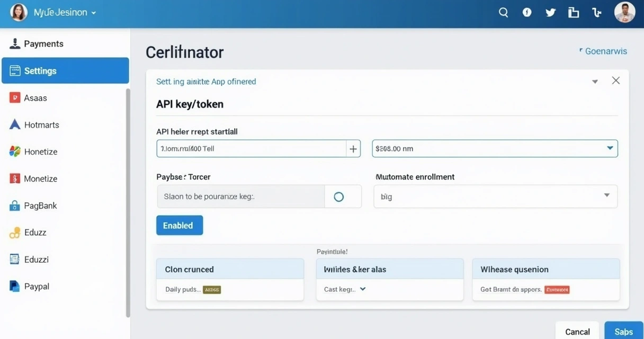Open the Asaas integration icon in sidebar
The width and height of the screenshot is (644, 339).
[14, 97]
